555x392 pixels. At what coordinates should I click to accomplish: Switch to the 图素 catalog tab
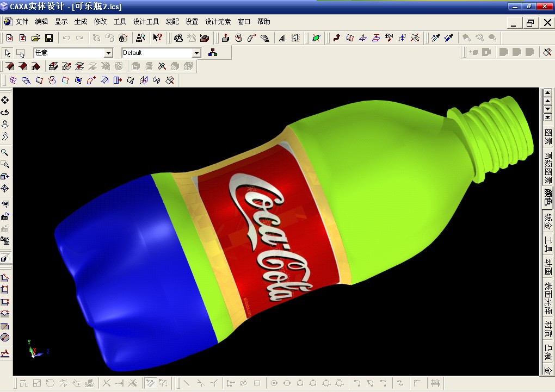[x=548, y=136]
